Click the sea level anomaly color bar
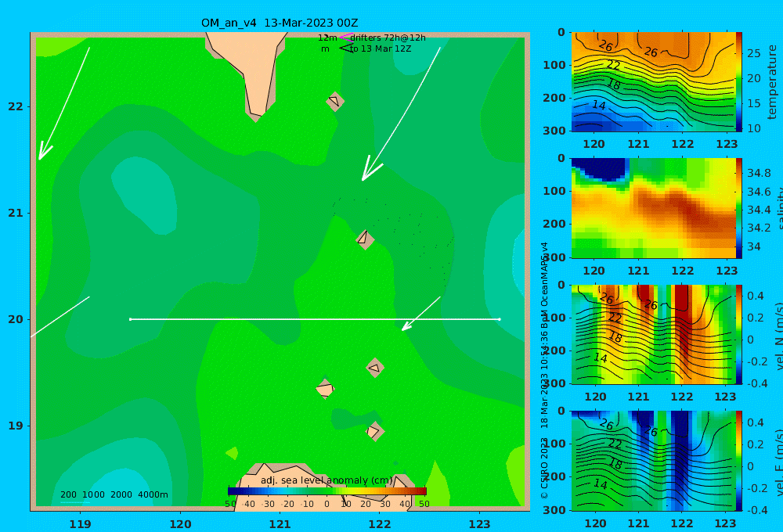783x532 pixels. (327, 491)
